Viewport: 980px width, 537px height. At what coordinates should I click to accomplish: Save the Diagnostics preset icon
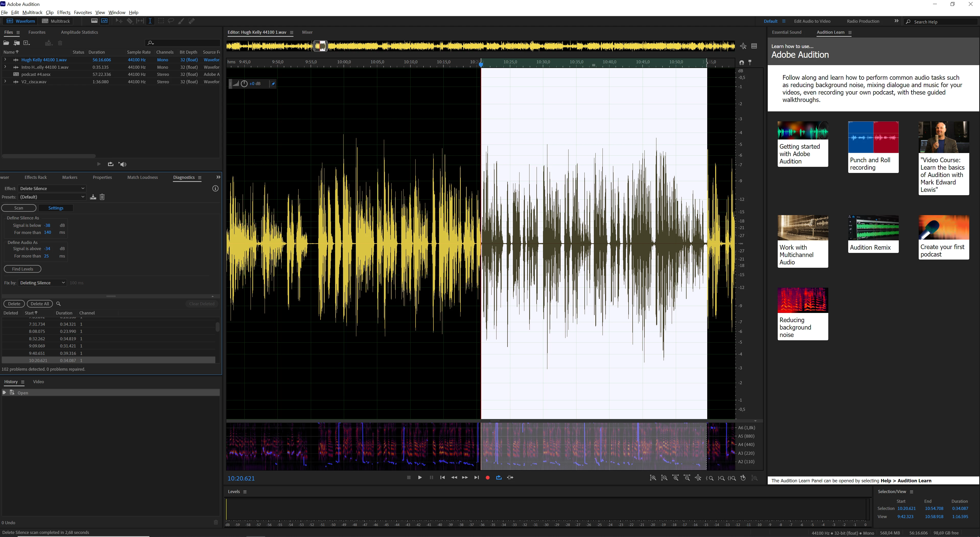pyautogui.click(x=93, y=197)
